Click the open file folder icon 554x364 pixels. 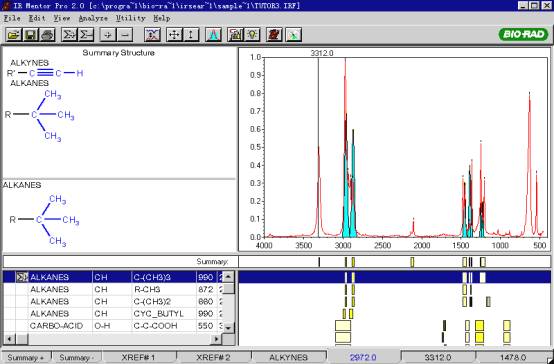point(14,35)
